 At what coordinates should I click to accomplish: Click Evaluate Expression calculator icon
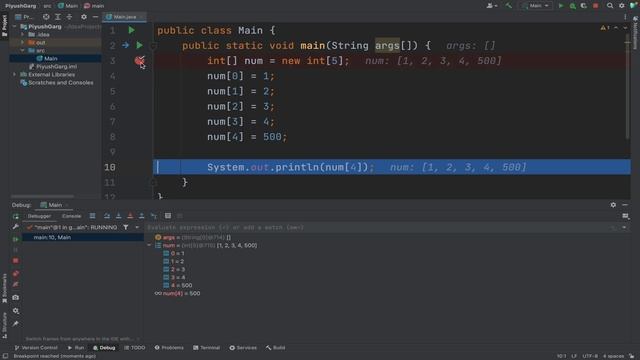[x=168, y=216]
